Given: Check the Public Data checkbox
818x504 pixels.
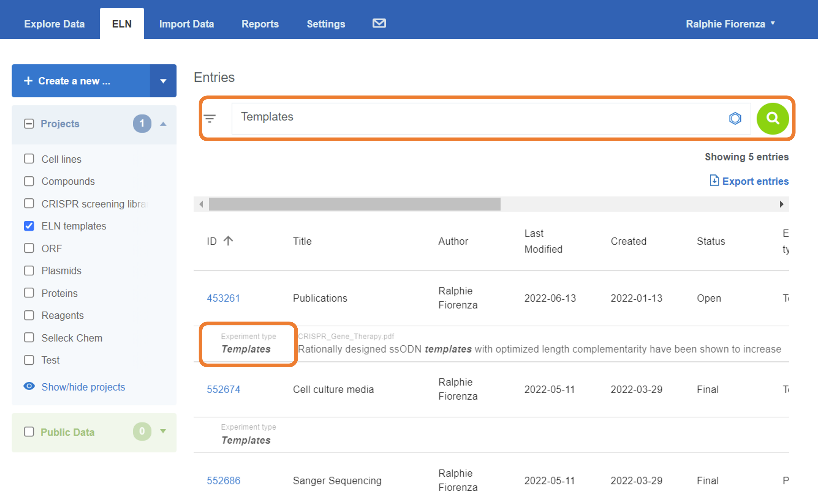Looking at the screenshot, I should pos(29,432).
